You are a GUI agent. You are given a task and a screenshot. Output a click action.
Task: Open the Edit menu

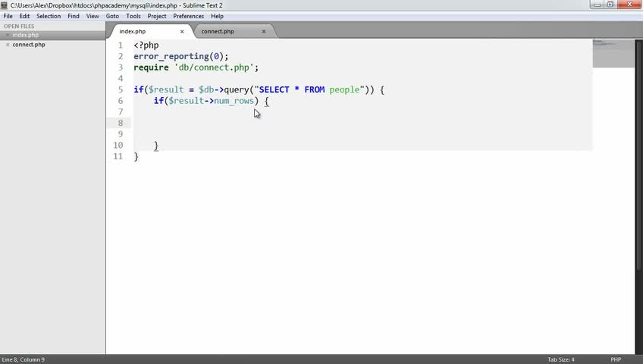pos(24,16)
